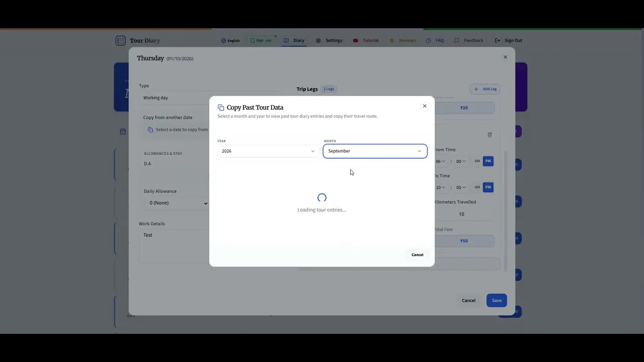Click the Trip Legs heading
The width and height of the screenshot is (644, 362).
tap(307, 89)
